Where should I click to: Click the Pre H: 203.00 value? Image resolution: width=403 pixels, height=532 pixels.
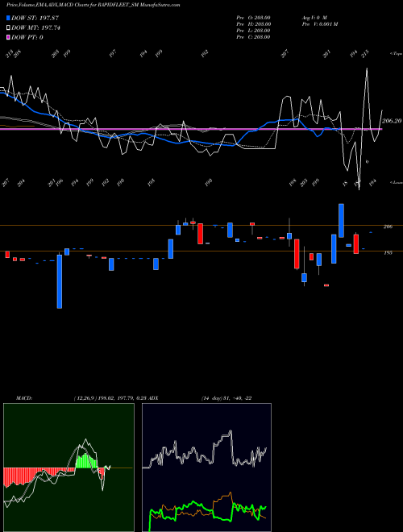[x=253, y=24]
